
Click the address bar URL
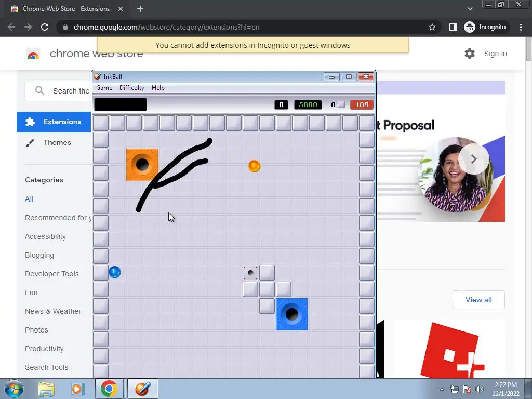click(x=166, y=27)
